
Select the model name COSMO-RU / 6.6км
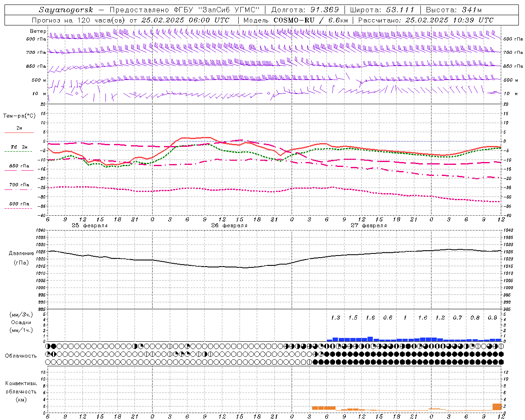pyautogui.click(x=311, y=20)
